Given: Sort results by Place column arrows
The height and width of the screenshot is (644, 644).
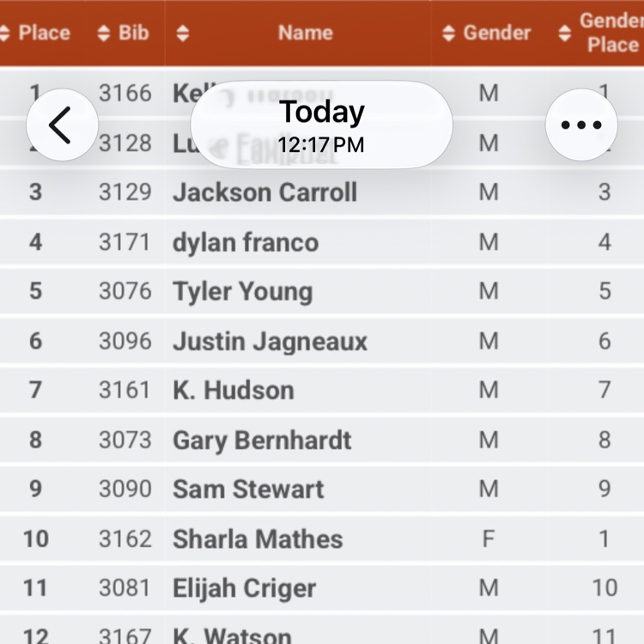Looking at the screenshot, I should (3, 33).
